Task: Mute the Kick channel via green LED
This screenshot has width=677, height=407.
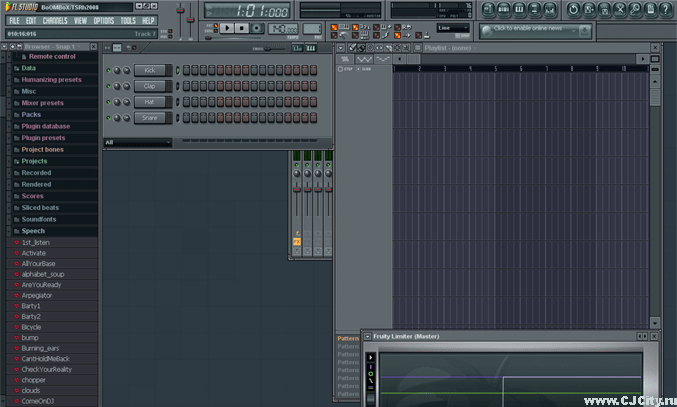Action: (x=108, y=70)
